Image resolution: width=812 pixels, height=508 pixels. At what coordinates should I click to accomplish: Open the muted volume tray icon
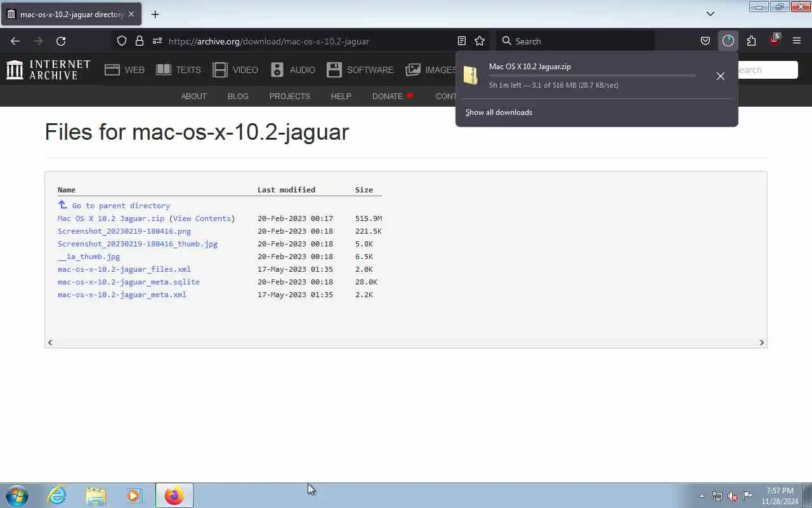(733, 496)
